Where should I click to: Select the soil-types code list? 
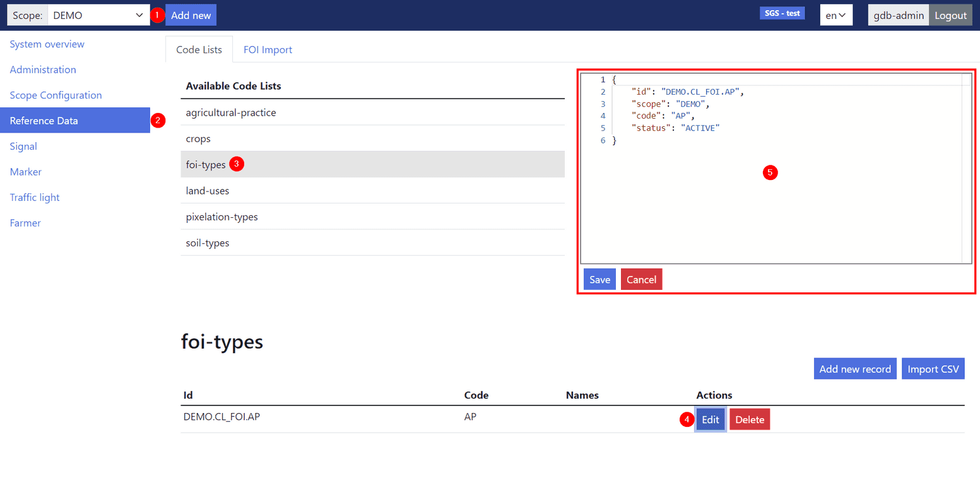click(208, 243)
